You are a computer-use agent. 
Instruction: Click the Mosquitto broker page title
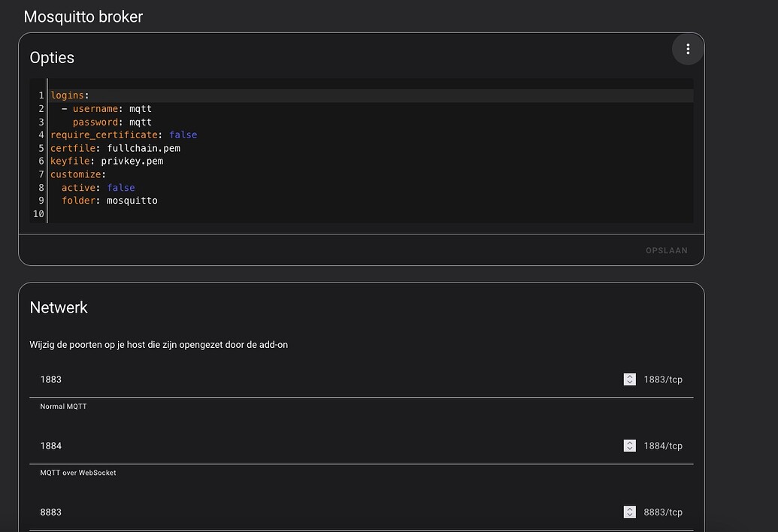(x=83, y=17)
